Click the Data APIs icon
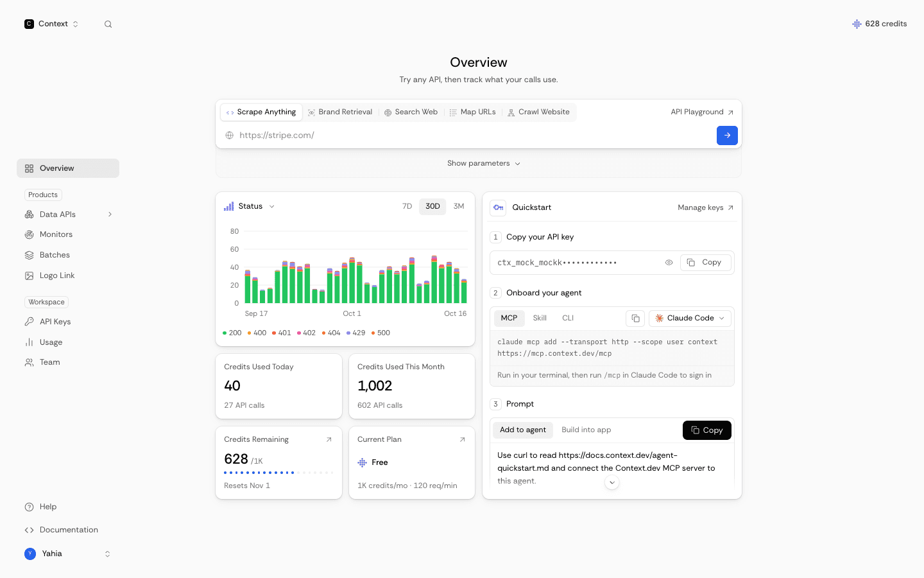 point(29,215)
